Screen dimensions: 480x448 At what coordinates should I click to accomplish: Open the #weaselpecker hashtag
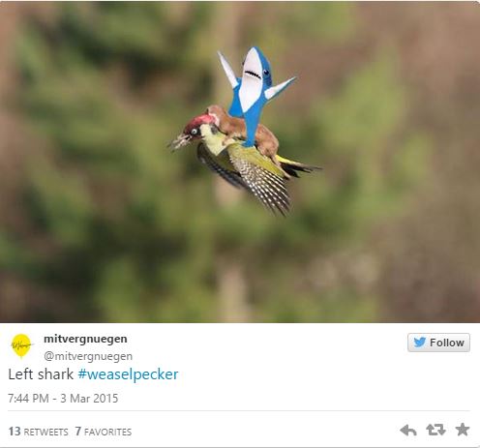point(128,374)
